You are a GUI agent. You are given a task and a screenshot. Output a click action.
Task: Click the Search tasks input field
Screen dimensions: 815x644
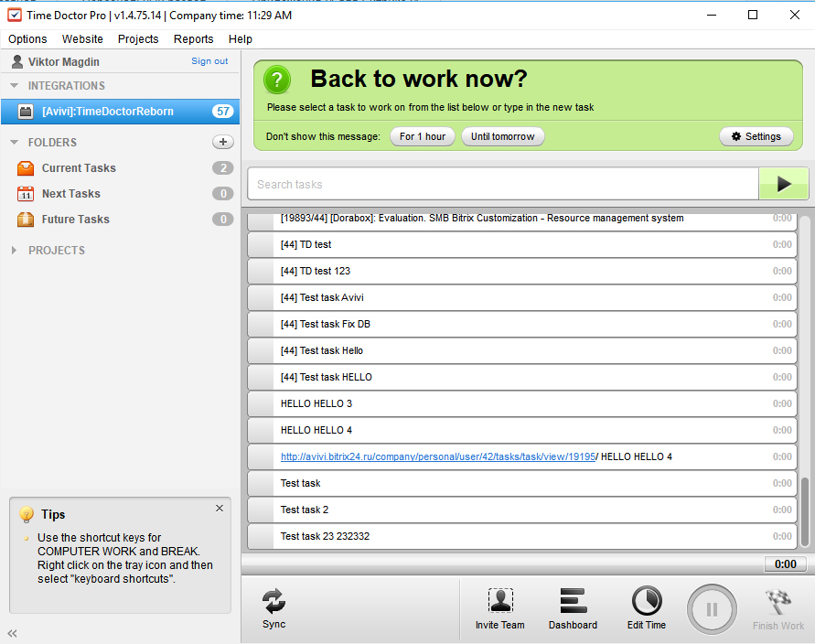click(503, 184)
